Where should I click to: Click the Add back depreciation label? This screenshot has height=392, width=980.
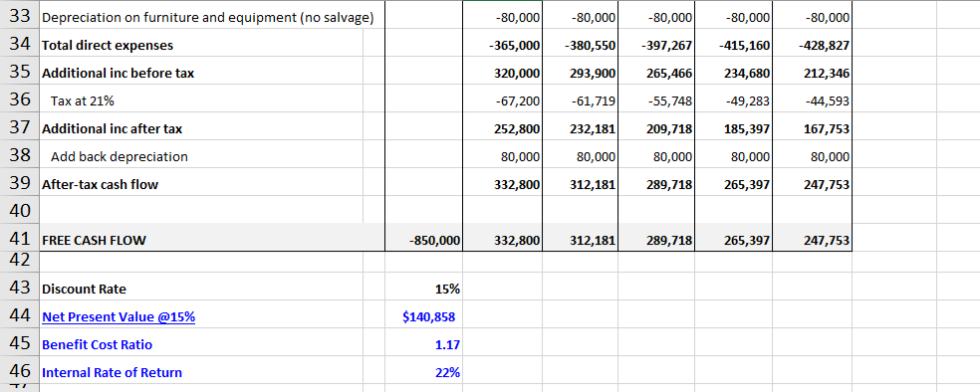120,156
